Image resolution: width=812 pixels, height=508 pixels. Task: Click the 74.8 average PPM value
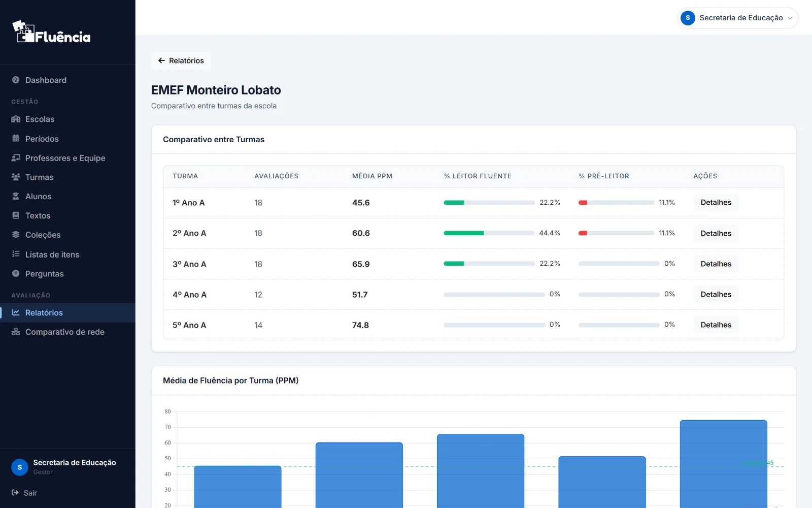pyautogui.click(x=360, y=325)
